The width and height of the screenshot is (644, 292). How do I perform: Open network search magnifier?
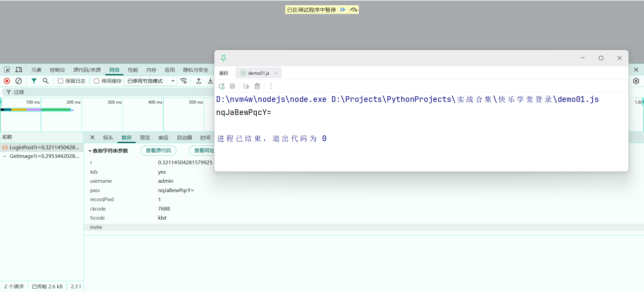(x=46, y=81)
